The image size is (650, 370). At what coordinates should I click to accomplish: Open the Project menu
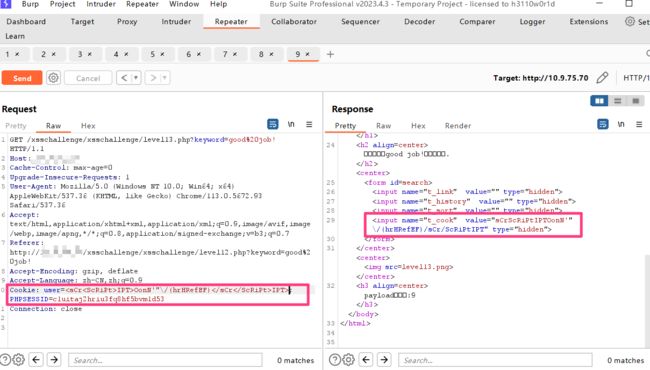coord(63,4)
